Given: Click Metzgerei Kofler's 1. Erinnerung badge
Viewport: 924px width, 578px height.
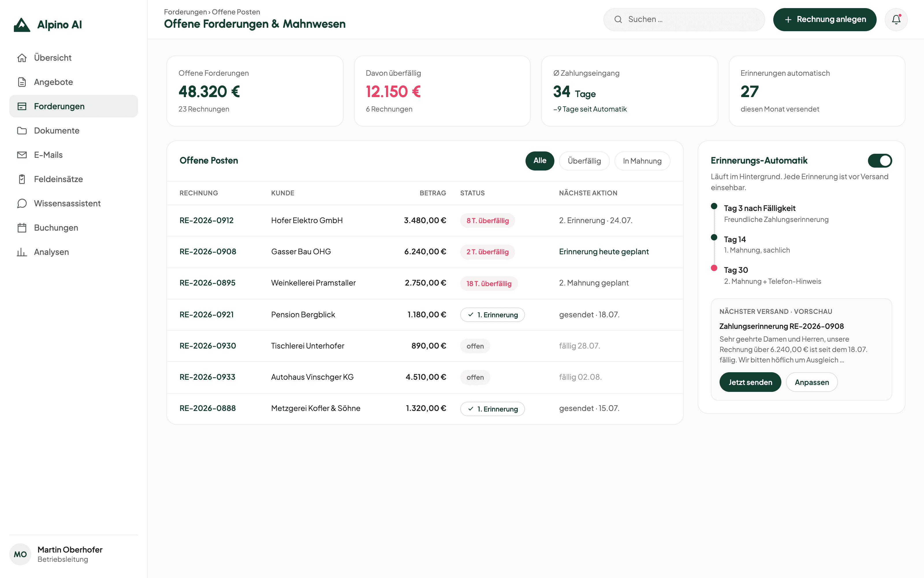Looking at the screenshot, I should tap(492, 409).
